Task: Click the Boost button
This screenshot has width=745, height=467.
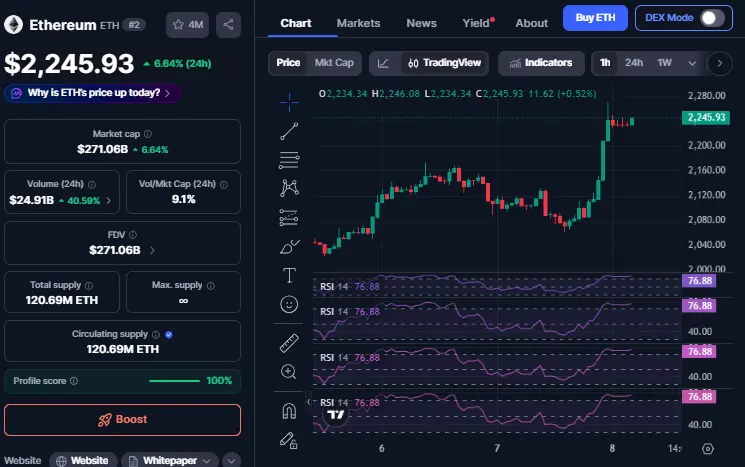Action: [x=123, y=419]
